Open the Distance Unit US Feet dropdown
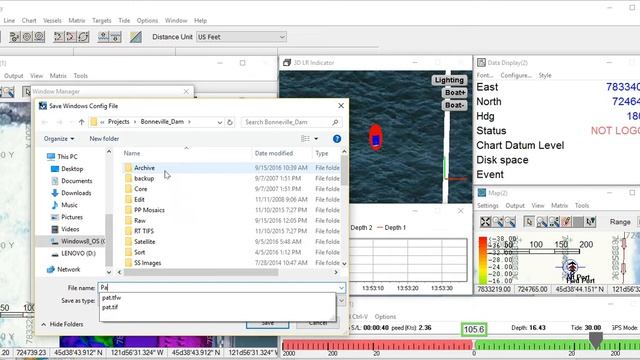This screenshot has width=640, height=360. pos(241,37)
